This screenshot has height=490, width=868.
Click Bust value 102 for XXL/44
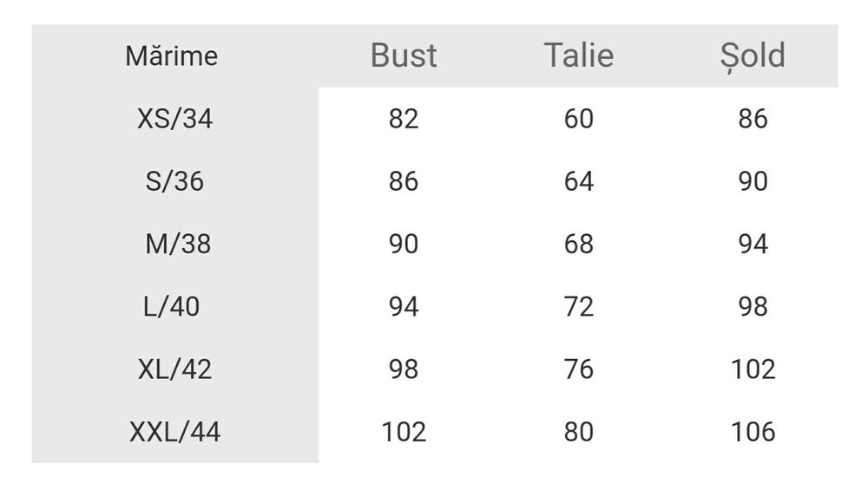pos(404,432)
